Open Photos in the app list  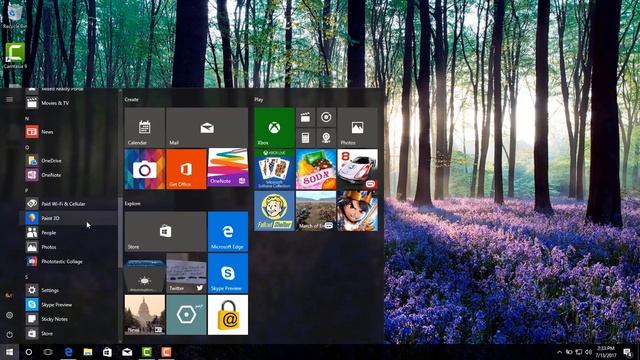click(x=68, y=247)
